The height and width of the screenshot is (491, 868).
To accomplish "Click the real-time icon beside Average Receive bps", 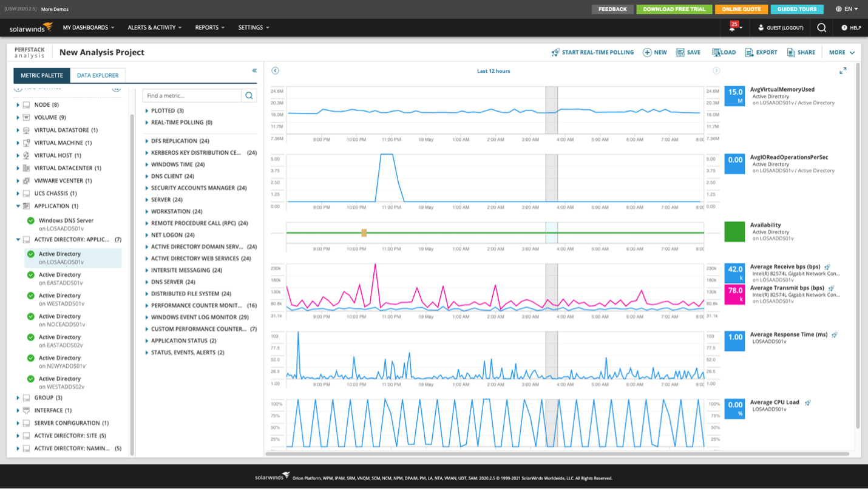I will click(x=827, y=266).
